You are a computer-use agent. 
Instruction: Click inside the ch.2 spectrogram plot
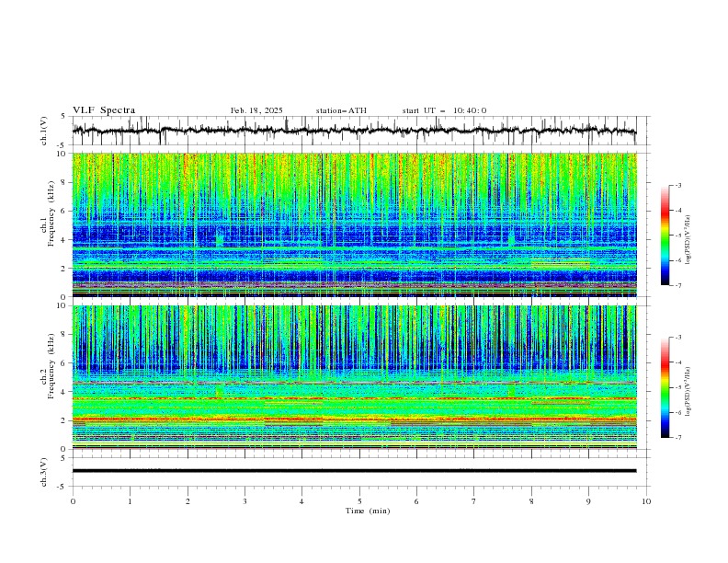(x=354, y=377)
